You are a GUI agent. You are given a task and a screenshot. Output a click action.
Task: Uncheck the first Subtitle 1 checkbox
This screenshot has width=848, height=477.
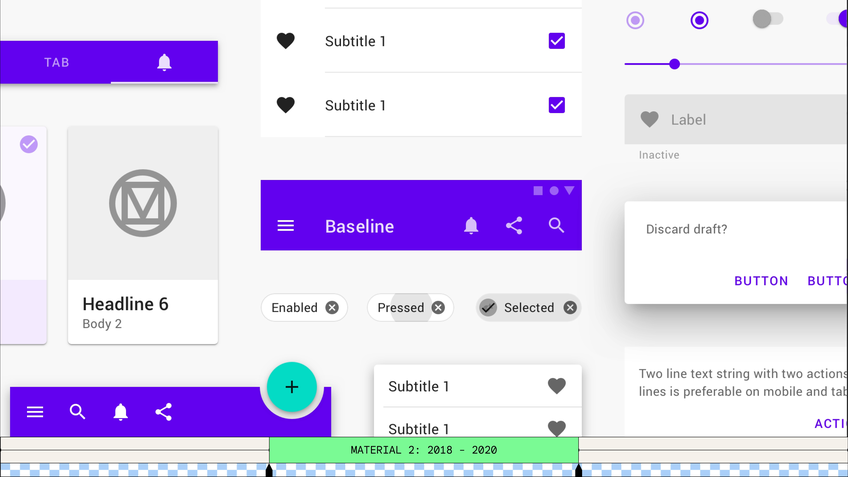[556, 41]
